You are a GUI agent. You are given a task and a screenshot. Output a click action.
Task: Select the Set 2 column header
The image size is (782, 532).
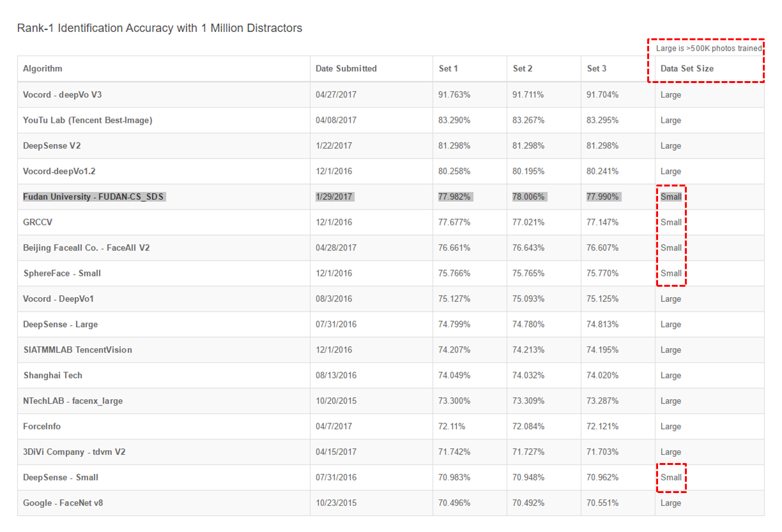pos(523,68)
